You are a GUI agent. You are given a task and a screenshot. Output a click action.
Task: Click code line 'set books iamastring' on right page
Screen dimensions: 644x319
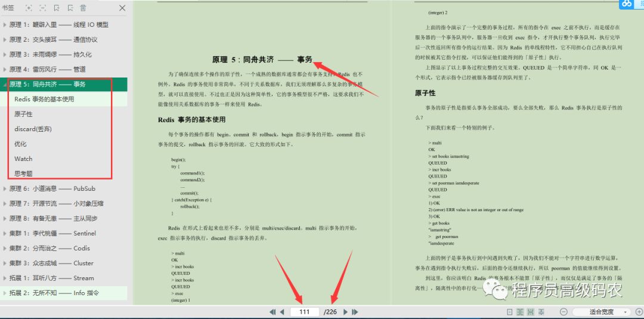448,156
